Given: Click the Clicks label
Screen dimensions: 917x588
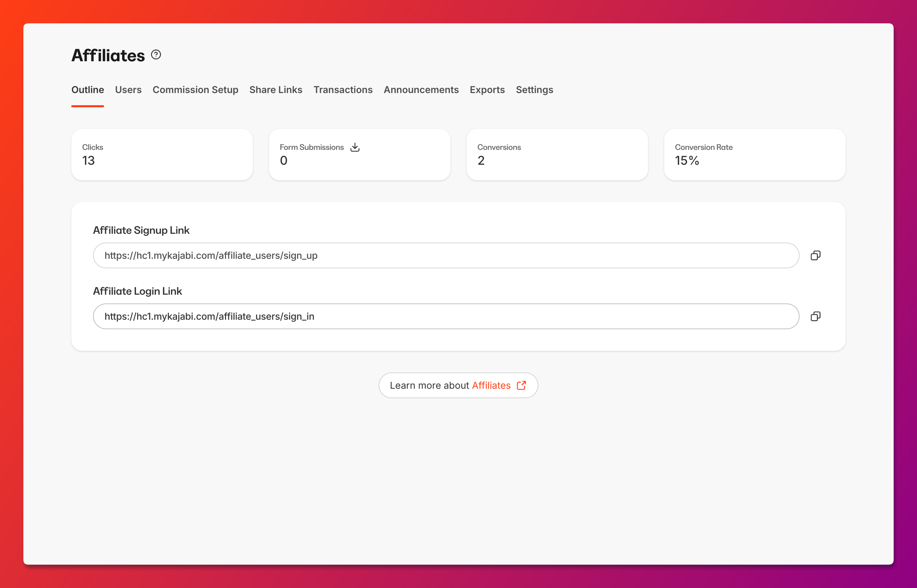Looking at the screenshot, I should [x=93, y=148].
